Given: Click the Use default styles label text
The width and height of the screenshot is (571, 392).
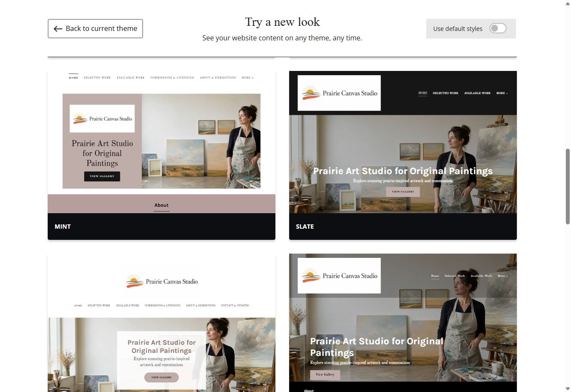Looking at the screenshot, I should point(458,29).
